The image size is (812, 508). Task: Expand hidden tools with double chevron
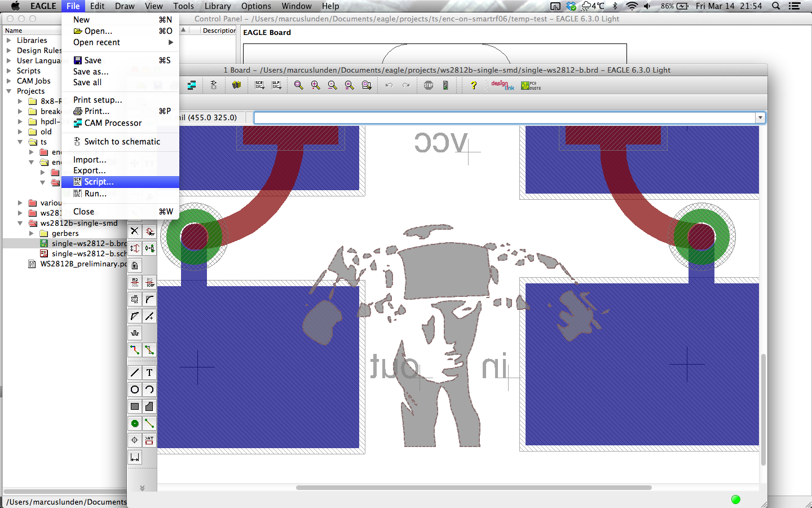click(x=142, y=488)
